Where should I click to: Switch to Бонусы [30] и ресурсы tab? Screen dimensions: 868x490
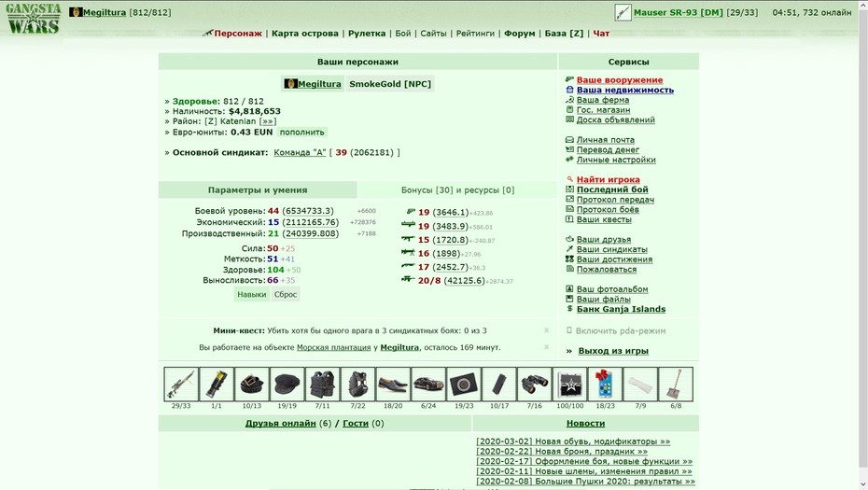tap(458, 189)
